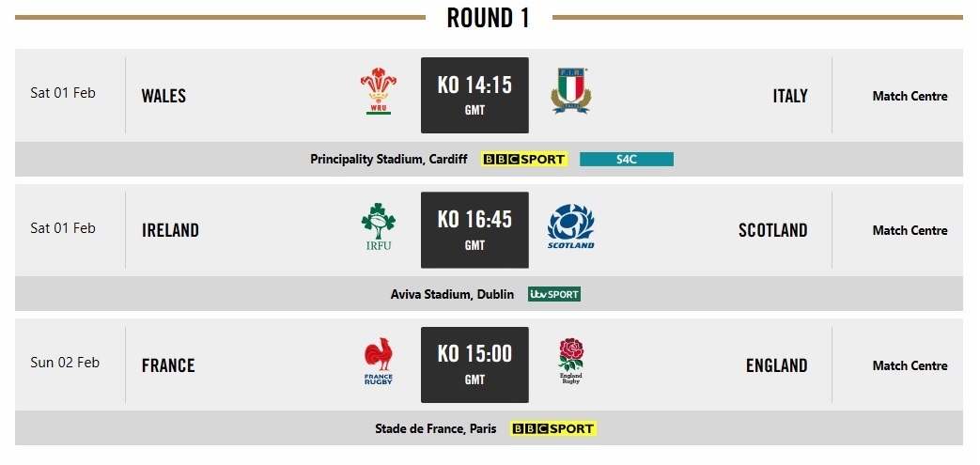
Task: Click BBC Sport badge under Wales match
Action: 524,160
